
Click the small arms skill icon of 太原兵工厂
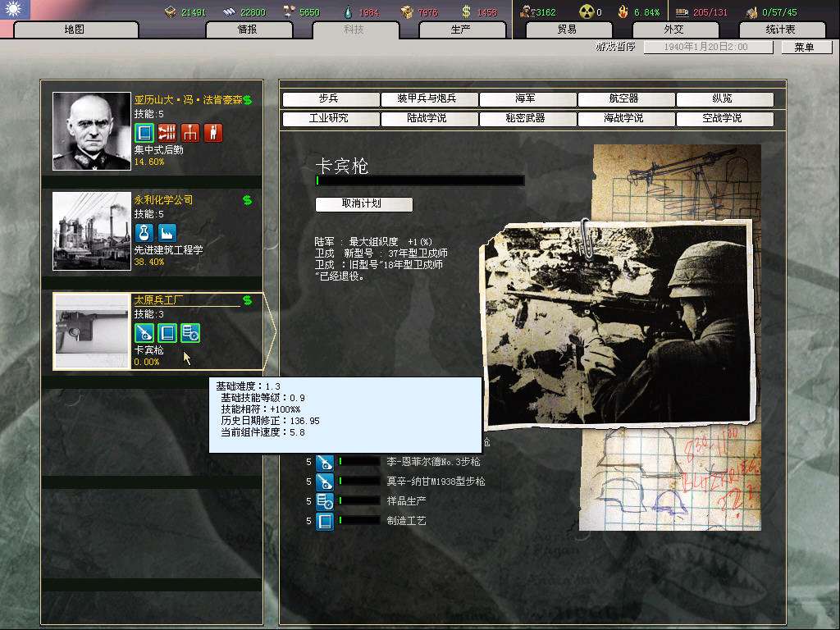(144, 333)
